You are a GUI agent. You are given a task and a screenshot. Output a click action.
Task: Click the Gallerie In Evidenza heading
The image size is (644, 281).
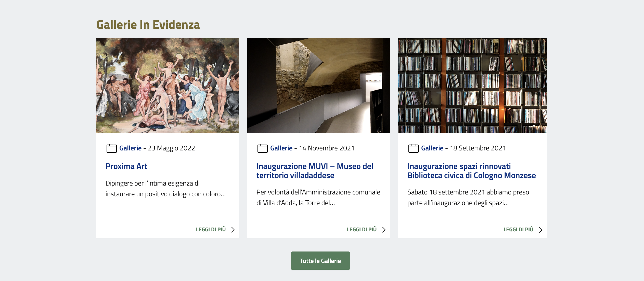click(148, 25)
